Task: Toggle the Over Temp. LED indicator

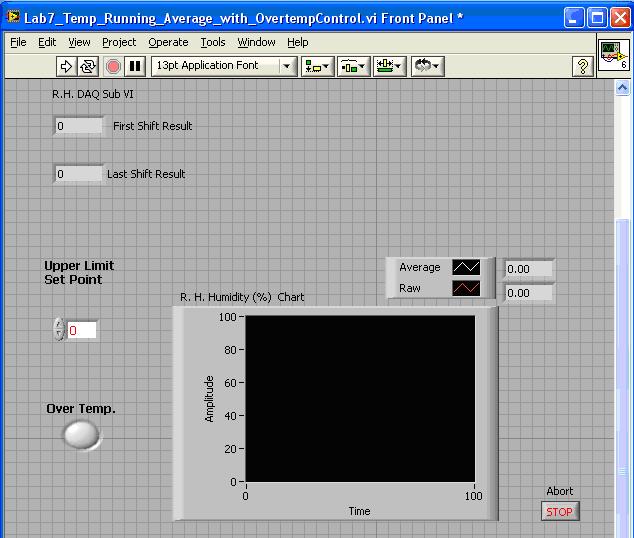Action: click(81, 434)
